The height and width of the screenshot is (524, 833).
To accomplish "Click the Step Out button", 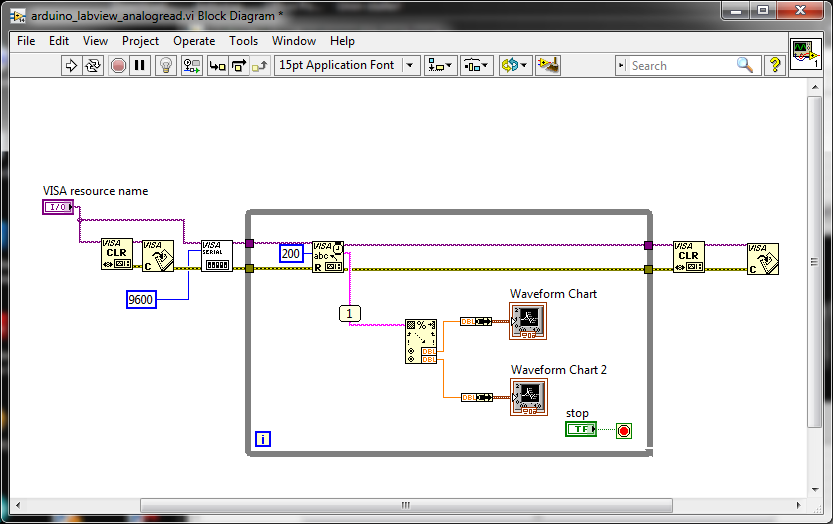I will coord(260,65).
